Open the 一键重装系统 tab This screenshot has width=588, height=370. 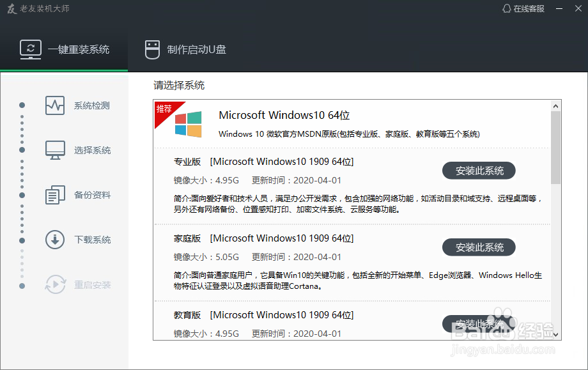click(64, 49)
